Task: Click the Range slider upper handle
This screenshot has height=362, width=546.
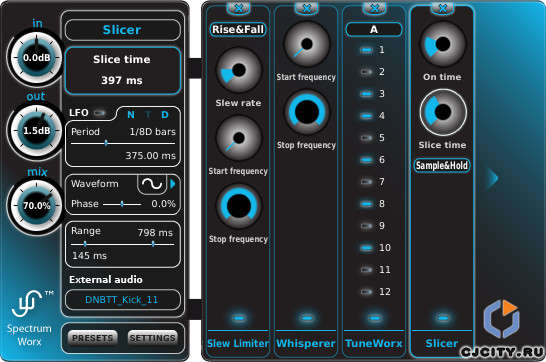Action: [153, 244]
